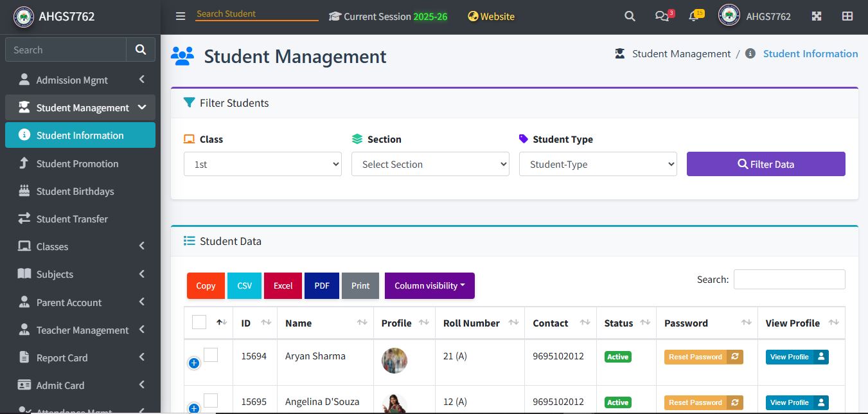Open Student Promotion in sidebar
This screenshot has width=868, height=414.
(x=77, y=163)
